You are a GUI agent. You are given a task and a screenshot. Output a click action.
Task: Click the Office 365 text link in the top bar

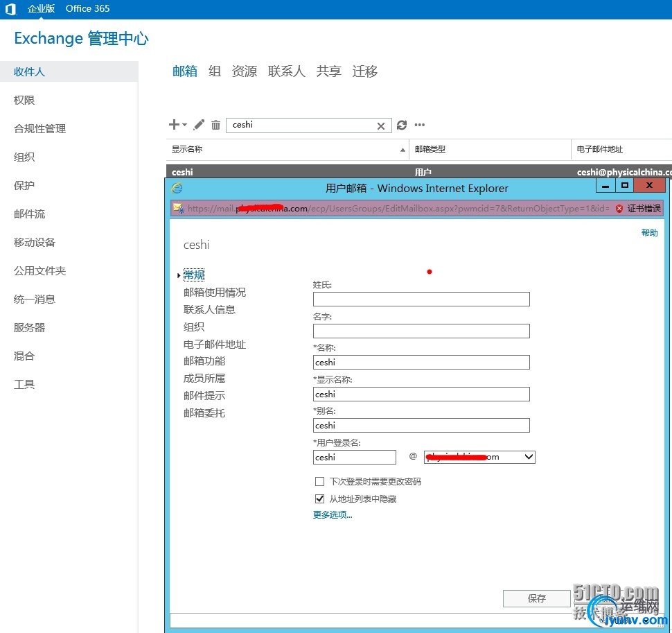pos(87,8)
